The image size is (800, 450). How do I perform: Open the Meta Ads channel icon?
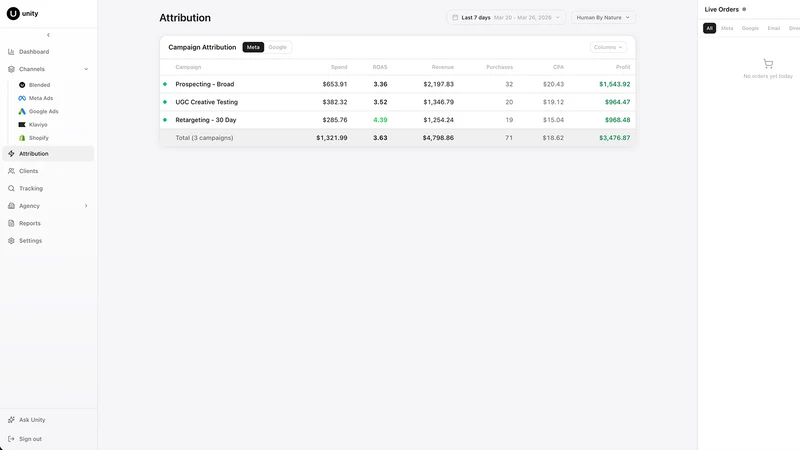22,98
